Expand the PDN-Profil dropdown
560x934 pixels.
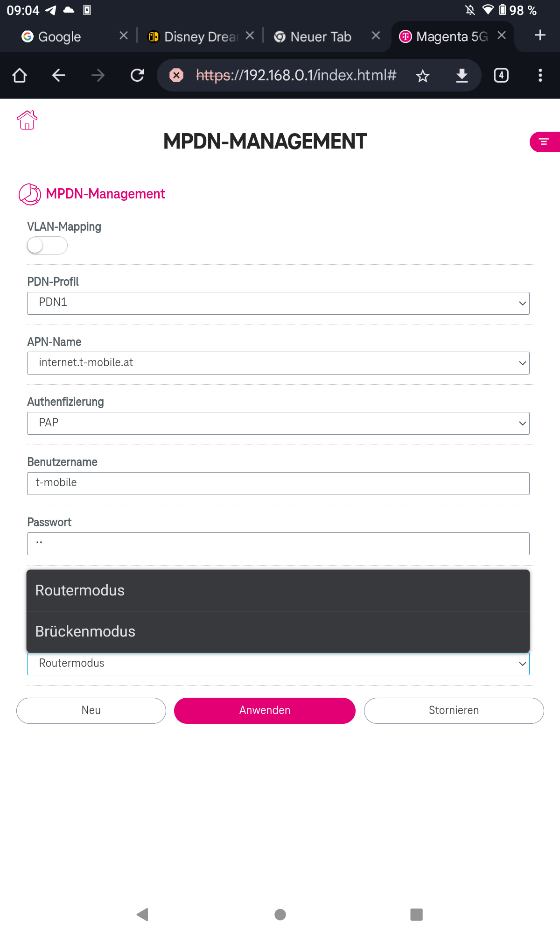(x=278, y=304)
